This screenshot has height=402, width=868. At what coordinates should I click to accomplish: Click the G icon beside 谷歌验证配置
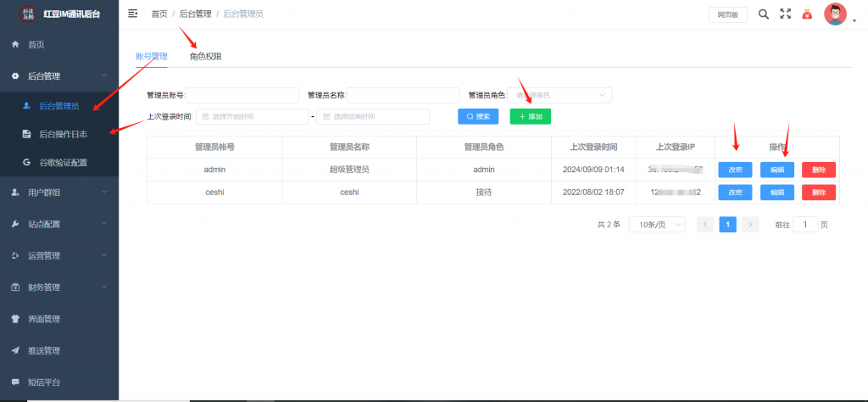26,163
